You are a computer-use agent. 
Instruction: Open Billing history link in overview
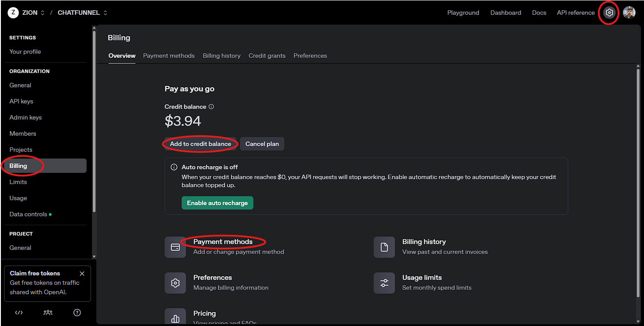pos(424,242)
